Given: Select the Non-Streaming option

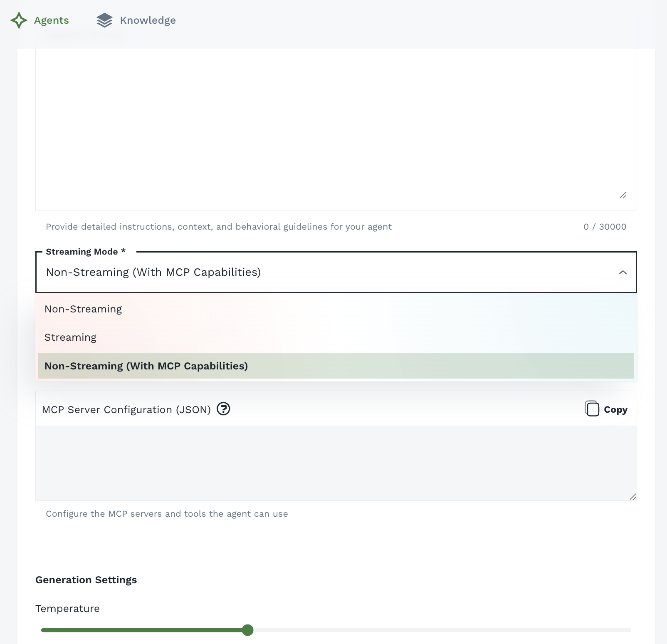Looking at the screenshot, I should click(x=83, y=308).
